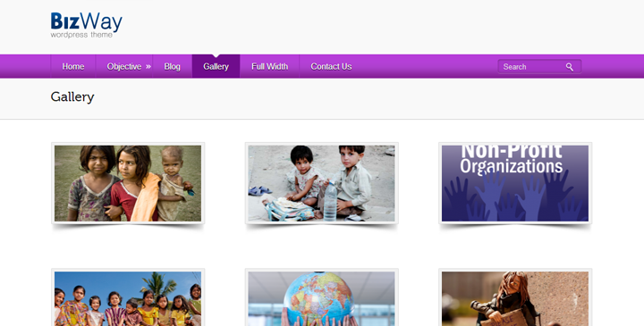This screenshot has height=326, width=644.
Task: Focus the Search input field
Action: (x=539, y=66)
